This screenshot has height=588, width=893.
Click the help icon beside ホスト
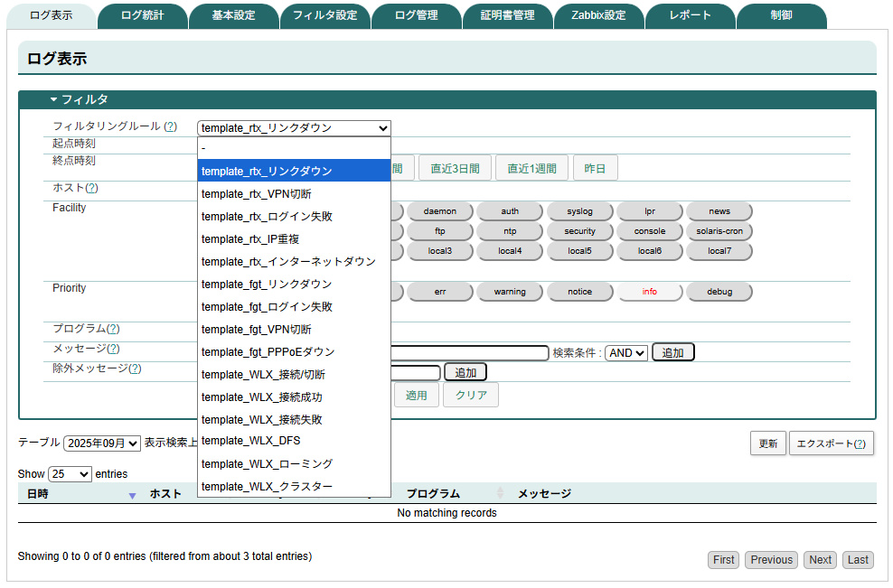coord(94,189)
